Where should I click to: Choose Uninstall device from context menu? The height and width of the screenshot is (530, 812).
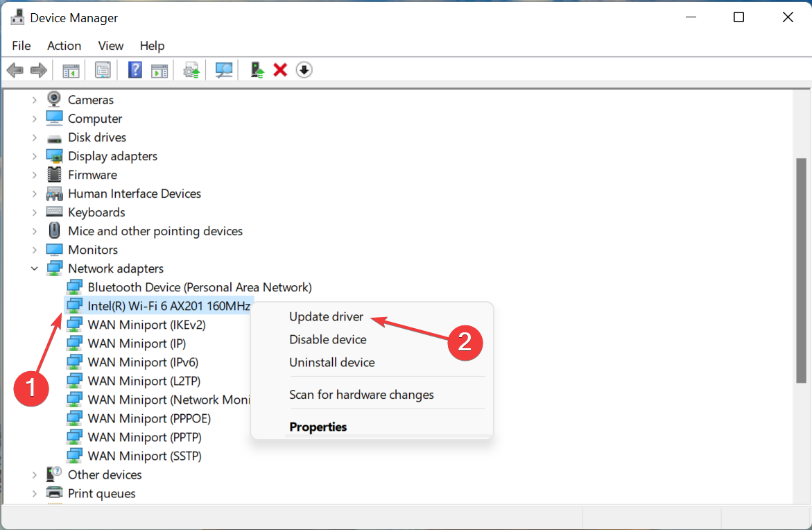point(332,362)
